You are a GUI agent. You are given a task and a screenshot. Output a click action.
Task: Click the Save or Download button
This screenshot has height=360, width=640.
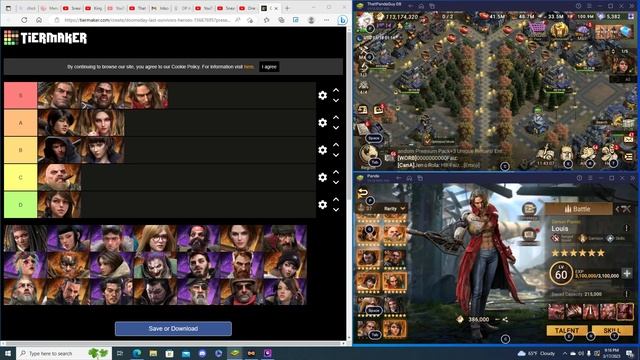tap(173, 329)
